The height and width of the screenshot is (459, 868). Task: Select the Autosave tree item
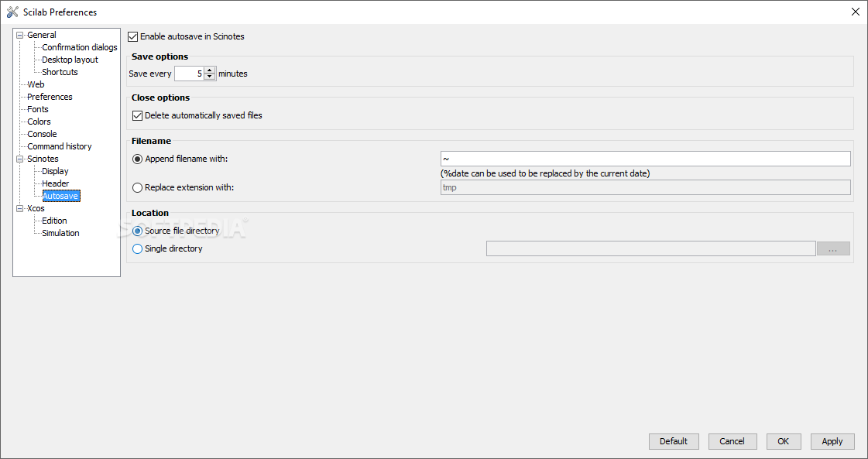pos(61,196)
